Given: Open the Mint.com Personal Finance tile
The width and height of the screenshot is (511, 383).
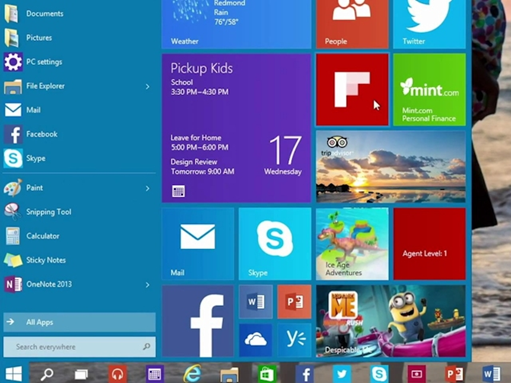Looking at the screenshot, I should [429, 90].
